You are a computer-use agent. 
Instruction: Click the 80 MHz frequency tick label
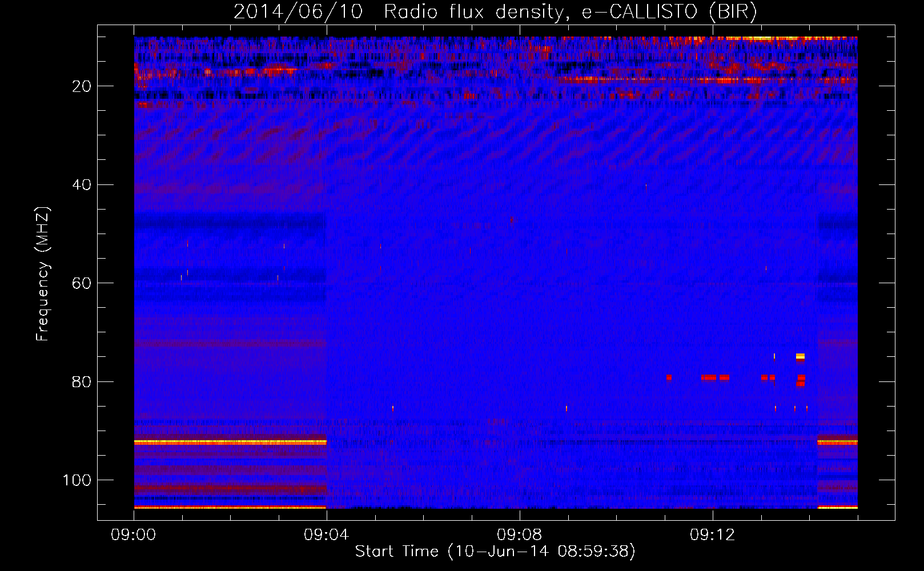[x=82, y=382]
